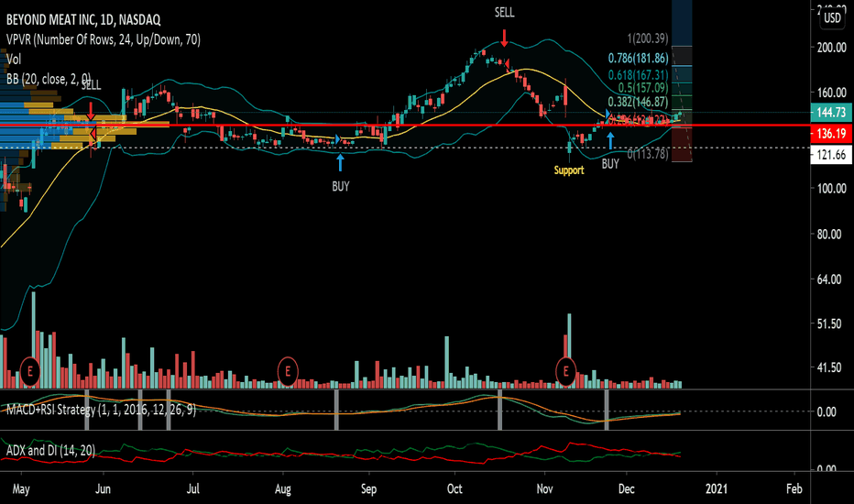Click the Dec label on time axis
This screenshot has width=854, height=504.
pos(627,488)
